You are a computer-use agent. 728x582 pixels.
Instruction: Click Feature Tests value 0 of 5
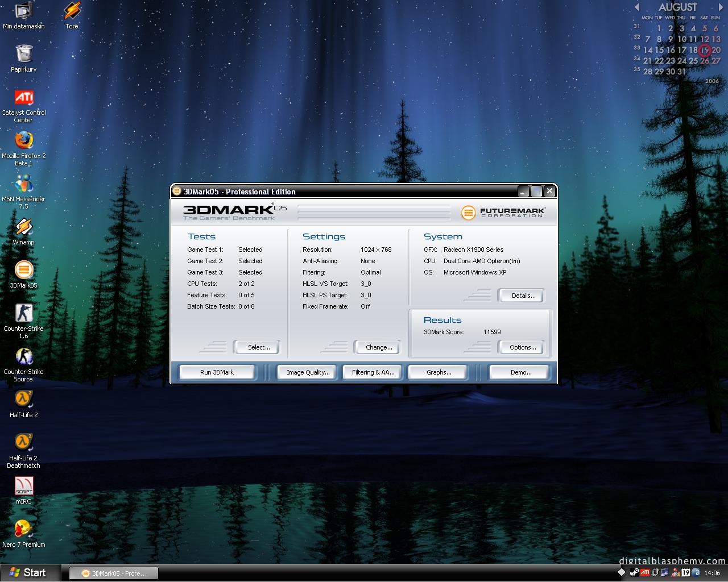click(x=246, y=295)
